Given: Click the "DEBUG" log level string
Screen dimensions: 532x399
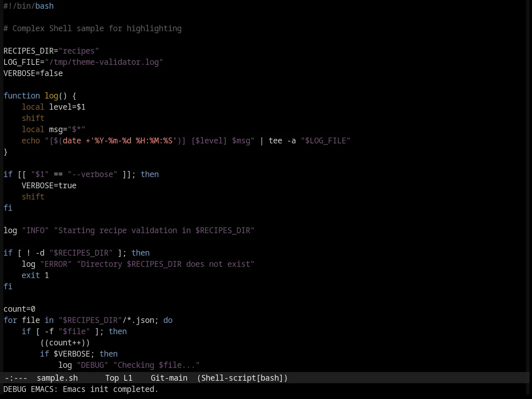Looking at the screenshot, I should [x=92, y=365].
